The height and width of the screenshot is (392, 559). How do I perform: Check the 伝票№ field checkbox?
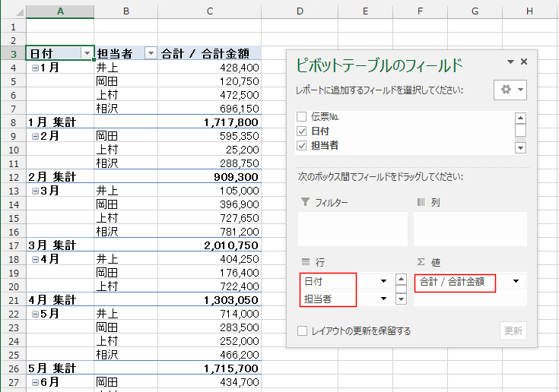click(x=302, y=117)
